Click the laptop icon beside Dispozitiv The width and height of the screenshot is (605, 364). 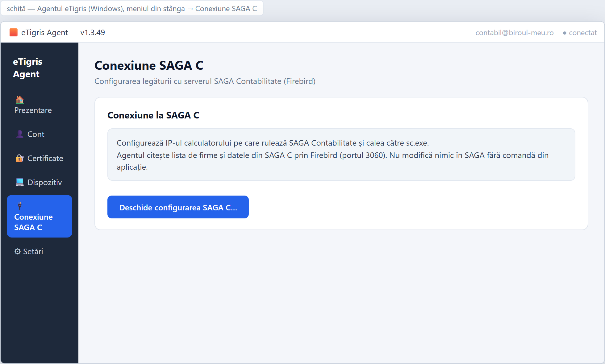click(x=19, y=182)
